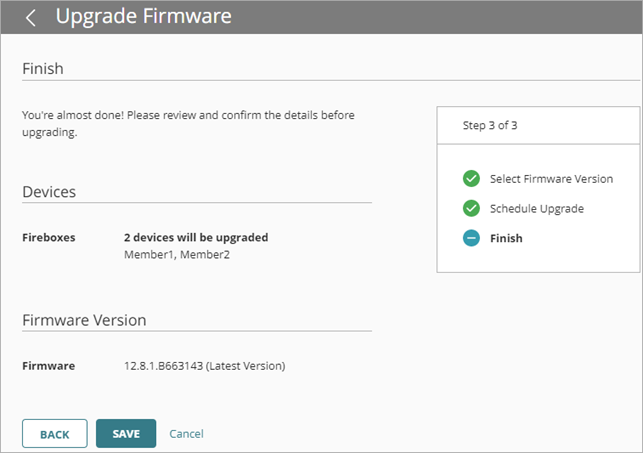
Task: Click the 12.8.1.B663143 firmware version text
Action: point(204,366)
